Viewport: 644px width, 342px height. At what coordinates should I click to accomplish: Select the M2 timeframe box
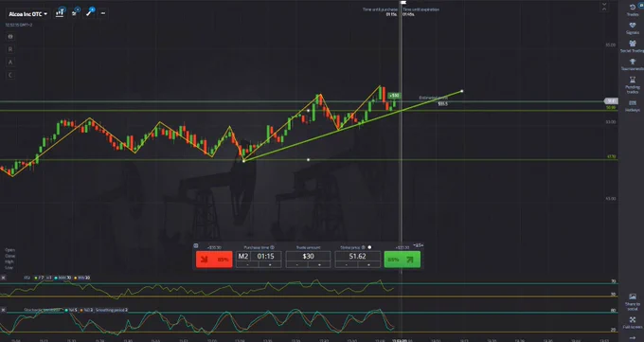pos(243,256)
